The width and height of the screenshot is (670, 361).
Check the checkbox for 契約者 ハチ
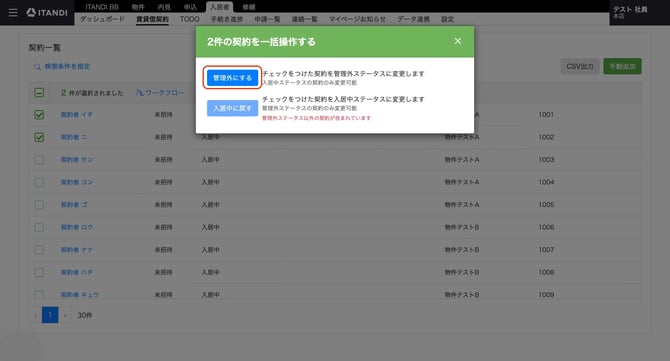[x=39, y=272]
